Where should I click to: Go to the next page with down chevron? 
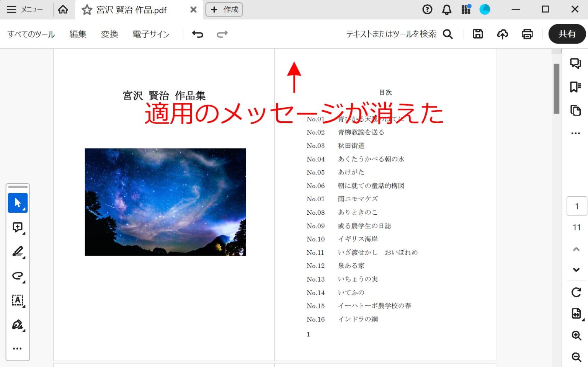point(576,270)
